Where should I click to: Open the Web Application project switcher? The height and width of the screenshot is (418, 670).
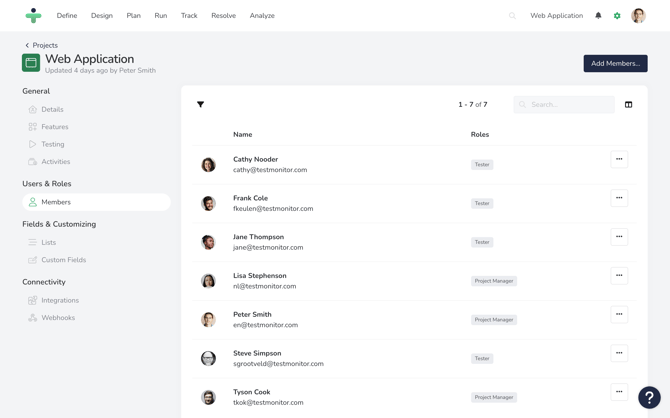coord(556,15)
